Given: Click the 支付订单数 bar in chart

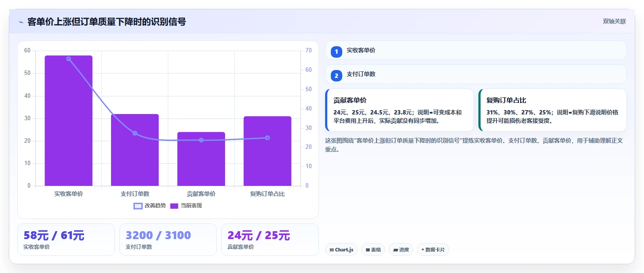Looking at the screenshot, I should [x=135, y=150].
